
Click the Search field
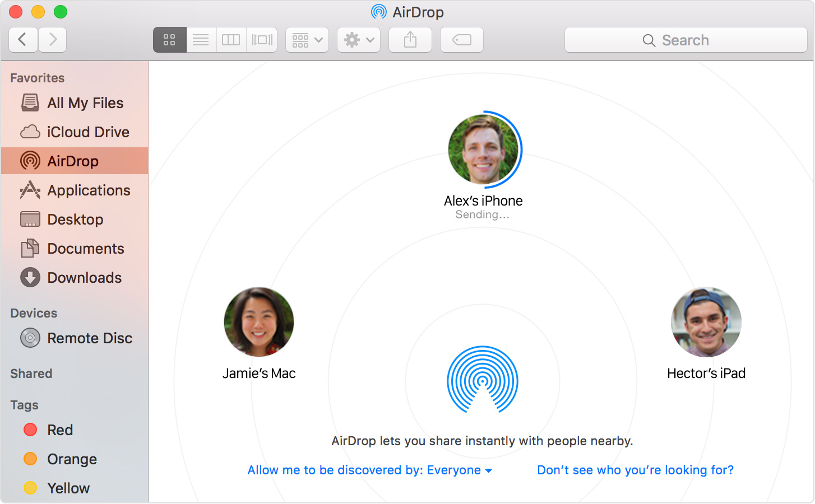[x=685, y=40]
